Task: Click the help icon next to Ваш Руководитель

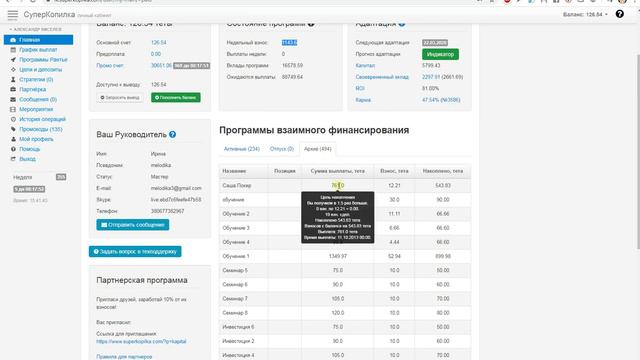Action: tap(173, 134)
